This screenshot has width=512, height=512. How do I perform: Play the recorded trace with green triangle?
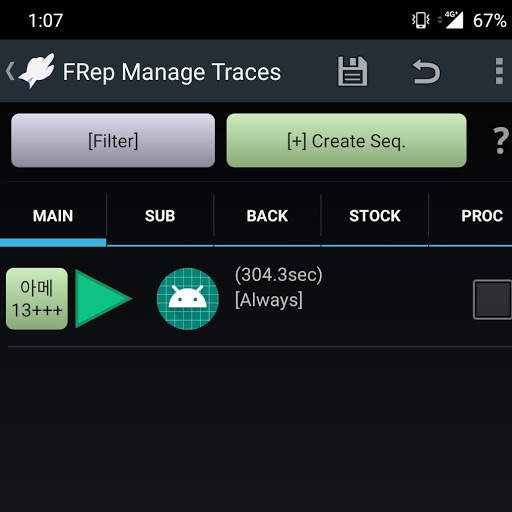click(103, 299)
